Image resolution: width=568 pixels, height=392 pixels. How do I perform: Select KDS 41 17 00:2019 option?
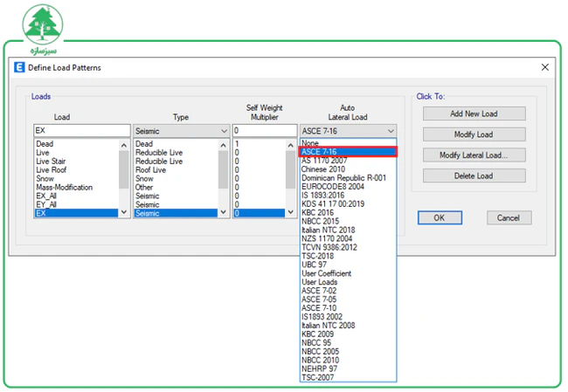click(x=348, y=203)
